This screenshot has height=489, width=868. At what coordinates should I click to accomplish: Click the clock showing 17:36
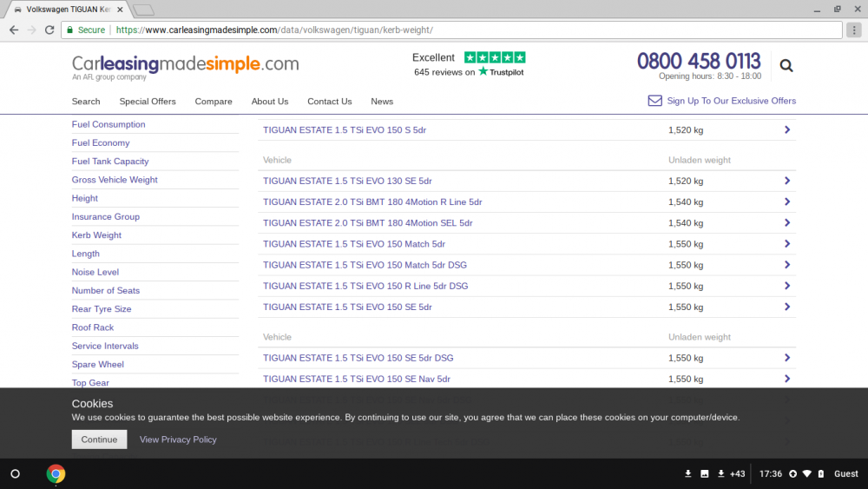click(x=771, y=473)
